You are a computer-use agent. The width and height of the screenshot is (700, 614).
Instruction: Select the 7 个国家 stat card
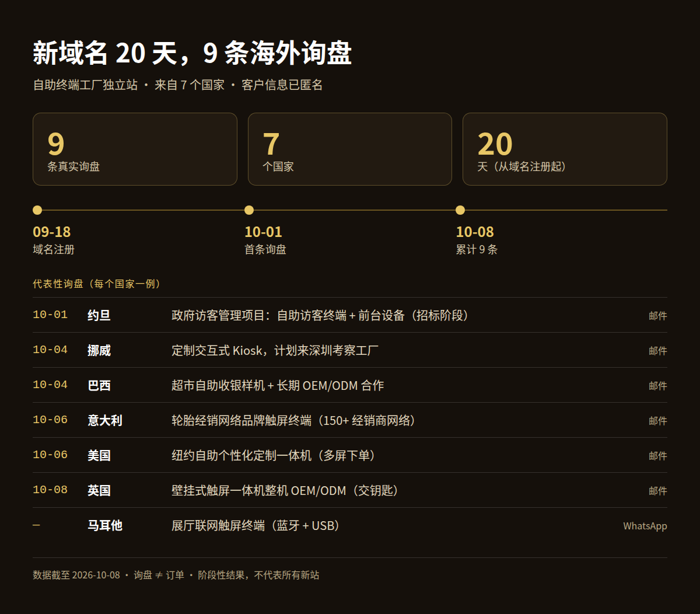click(350, 149)
